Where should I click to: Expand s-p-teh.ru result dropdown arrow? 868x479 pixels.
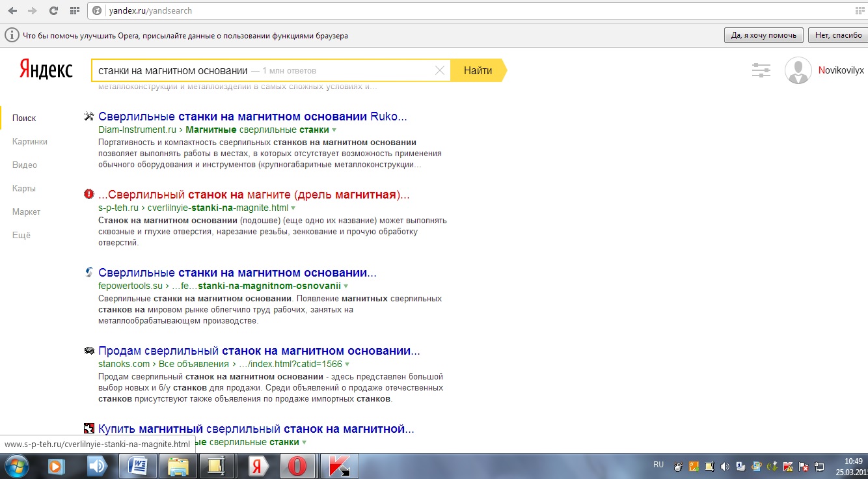coord(293,208)
